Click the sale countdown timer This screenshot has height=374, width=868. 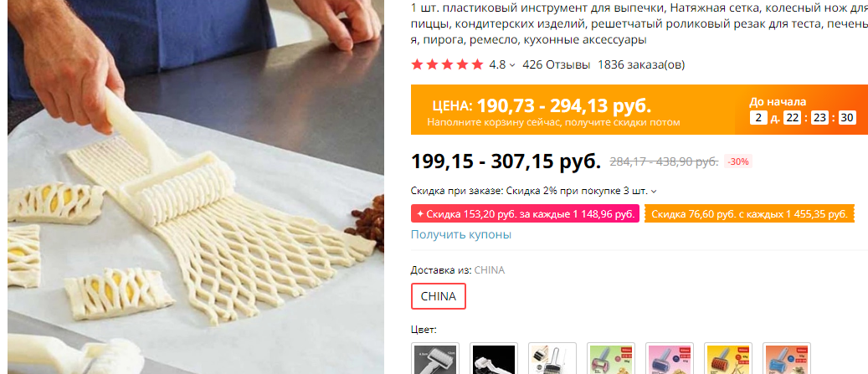pyautogui.click(x=803, y=117)
